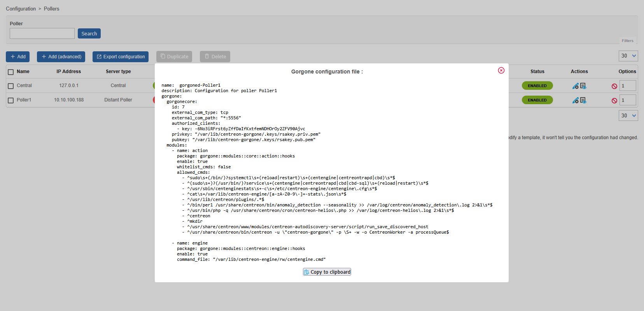The height and width of the screenshot is (311, 644).
Task: Focus duplicate count field for Poller1
Action: pos(628,100)
